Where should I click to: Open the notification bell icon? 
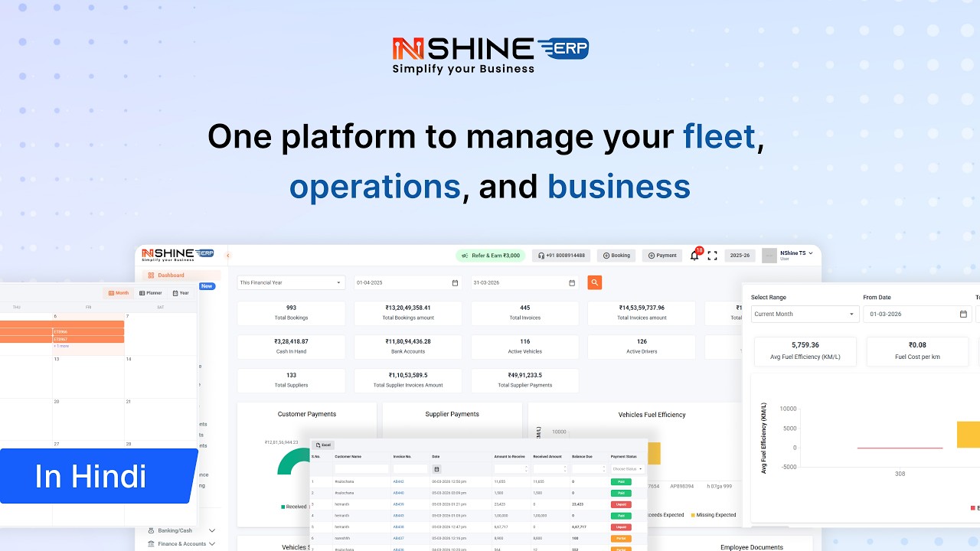694,256
